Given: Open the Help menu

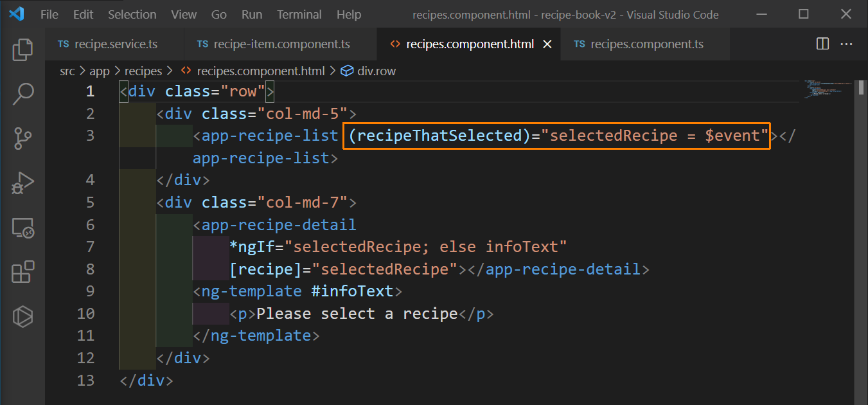Looking at the screenshot, I should point(349,14).
